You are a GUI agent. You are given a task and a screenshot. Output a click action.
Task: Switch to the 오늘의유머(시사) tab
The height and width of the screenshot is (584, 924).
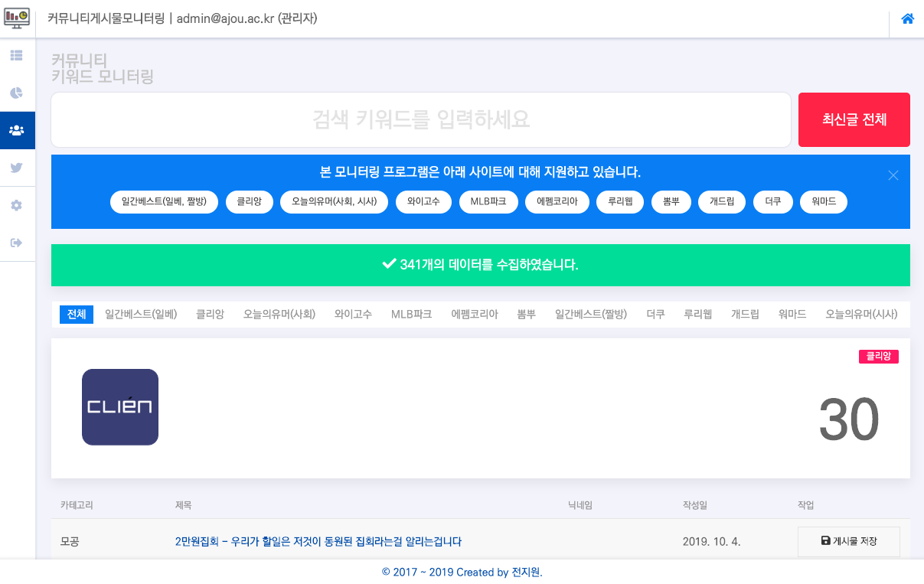pyautogui.click(x=861, y=314)
